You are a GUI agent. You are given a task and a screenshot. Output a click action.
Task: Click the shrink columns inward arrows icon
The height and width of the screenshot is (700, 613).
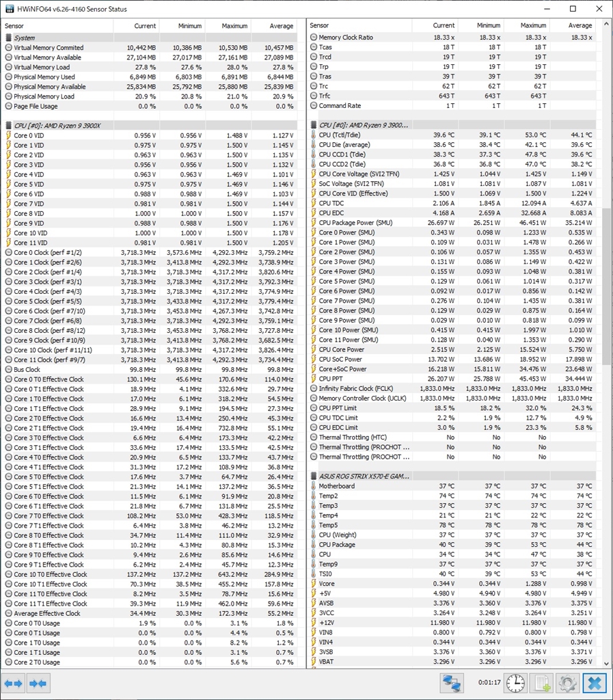point(38,684)
